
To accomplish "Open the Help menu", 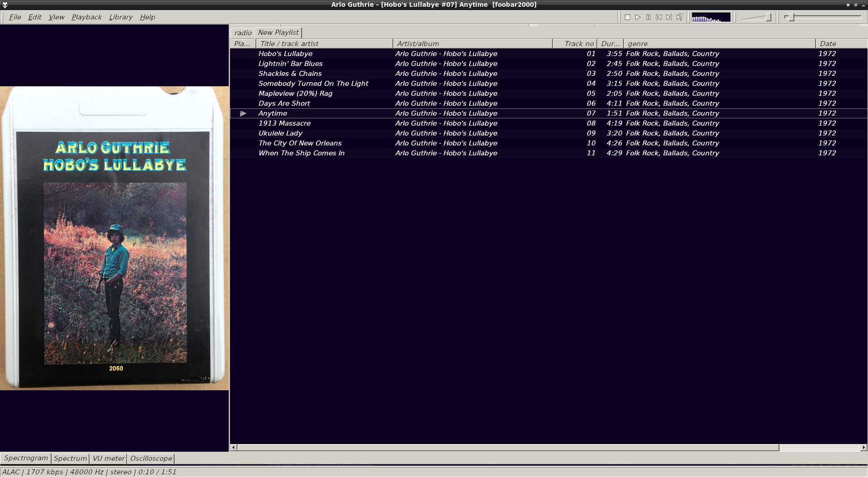I will coord(147,17).
